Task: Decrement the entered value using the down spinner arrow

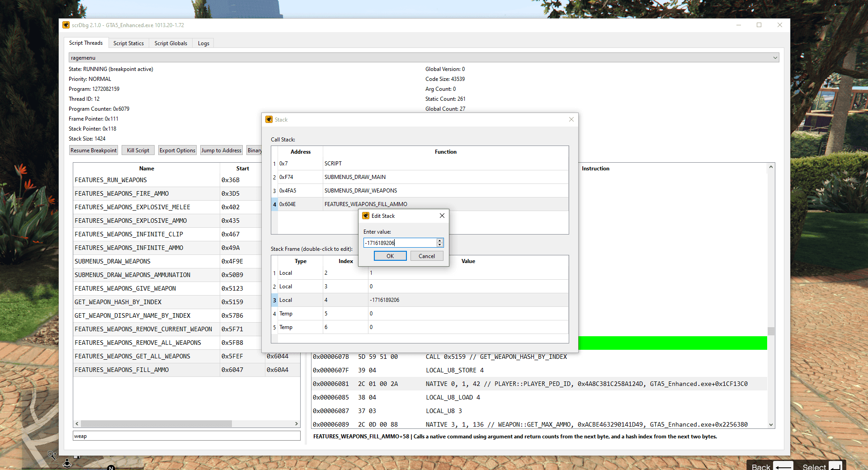Action: (439, 245)
